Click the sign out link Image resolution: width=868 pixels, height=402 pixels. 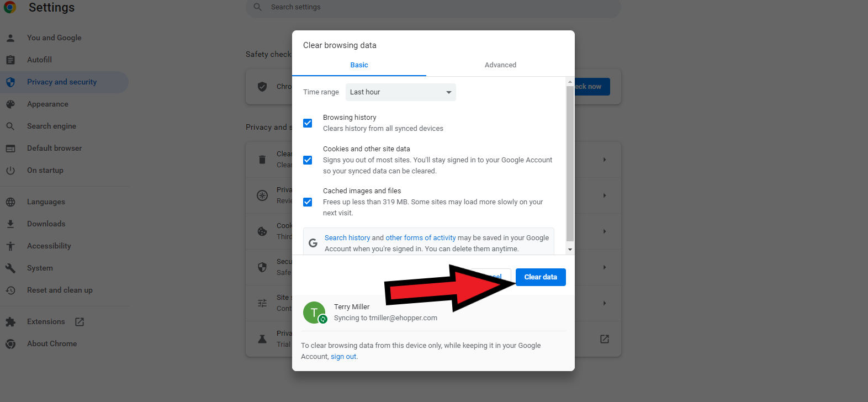click(343, 357)
